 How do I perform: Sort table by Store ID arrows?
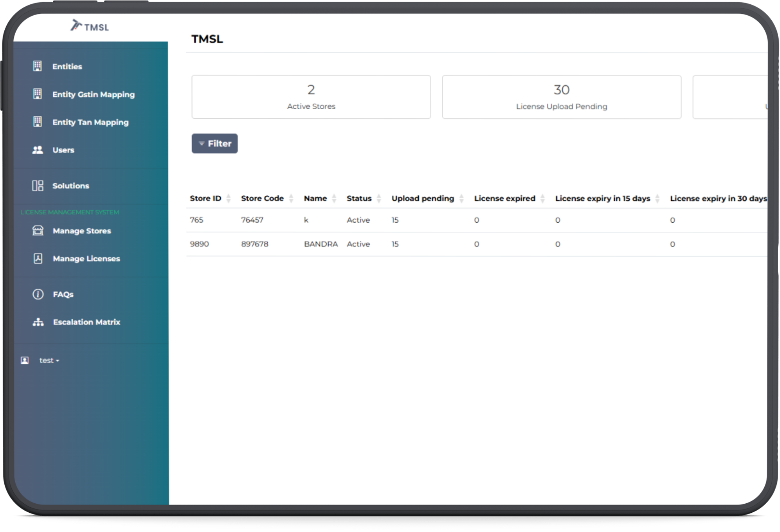click(x=229, y=198)
